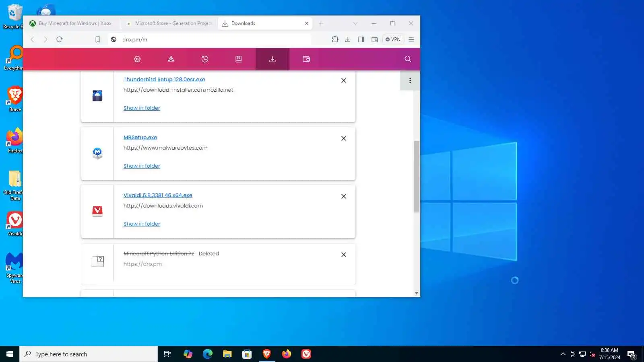Click the scrollbar down arrow
This screenshot has width=644, height=362.
pyautogui.click(x=417, y=293)
